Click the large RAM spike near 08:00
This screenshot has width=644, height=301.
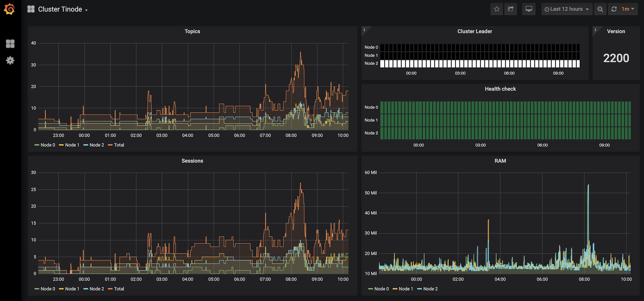588,185
